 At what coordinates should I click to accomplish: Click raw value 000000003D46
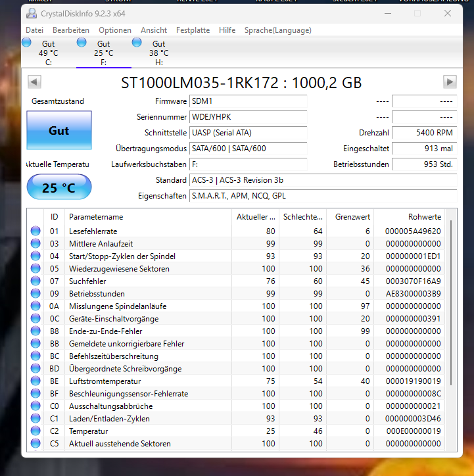(413, 419)
